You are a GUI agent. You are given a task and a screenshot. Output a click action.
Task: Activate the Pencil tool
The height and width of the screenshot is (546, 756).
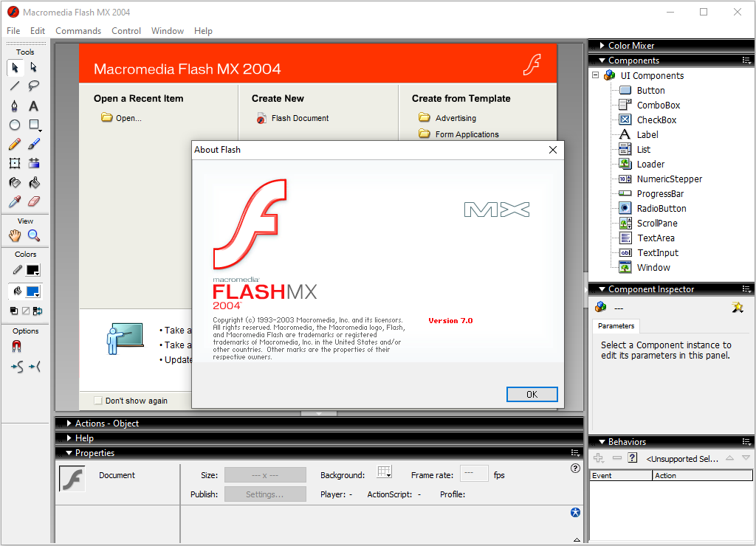click(x=15, y=144)
